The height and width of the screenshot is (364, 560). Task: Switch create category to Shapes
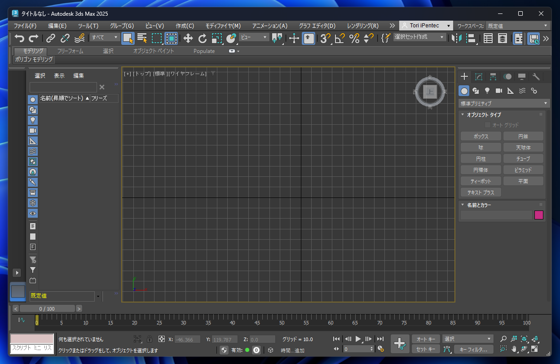coord(476,91)
